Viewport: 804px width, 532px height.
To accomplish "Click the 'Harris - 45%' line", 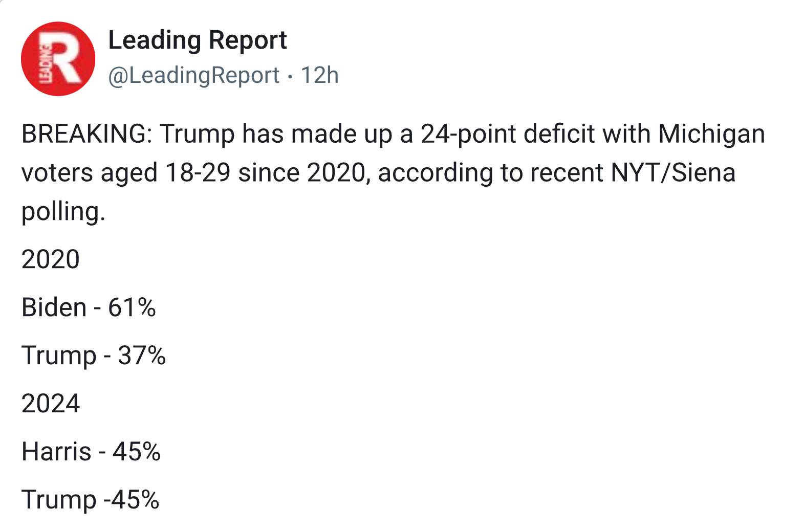I will click(x=91, y=452).
